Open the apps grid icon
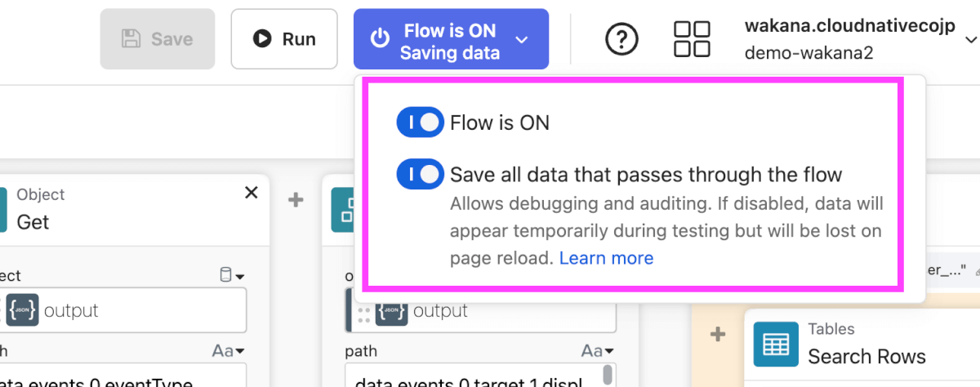The image size is (980, 387). pos(692,38)
